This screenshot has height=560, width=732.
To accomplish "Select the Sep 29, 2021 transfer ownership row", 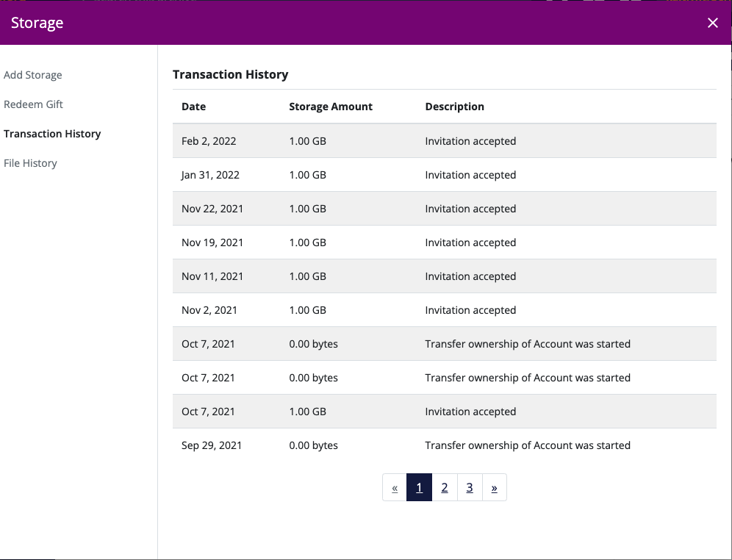I will [445, 445].
